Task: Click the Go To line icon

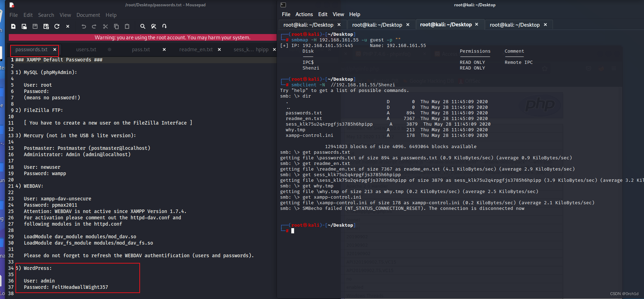Action: 164,26
